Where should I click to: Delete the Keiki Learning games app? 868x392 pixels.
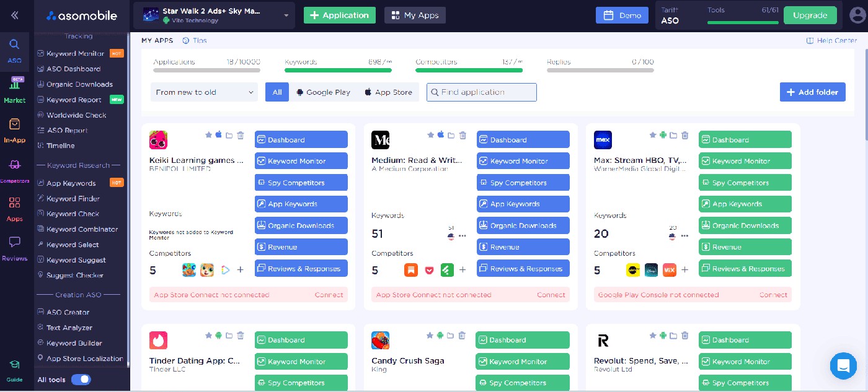click(x=241, y=135)
